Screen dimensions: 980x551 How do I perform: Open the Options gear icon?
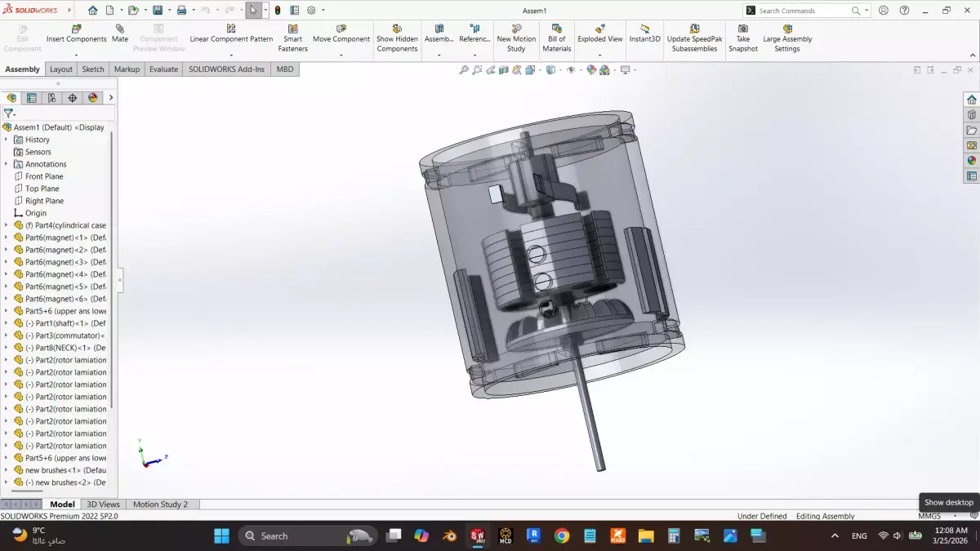click(311, 11)
